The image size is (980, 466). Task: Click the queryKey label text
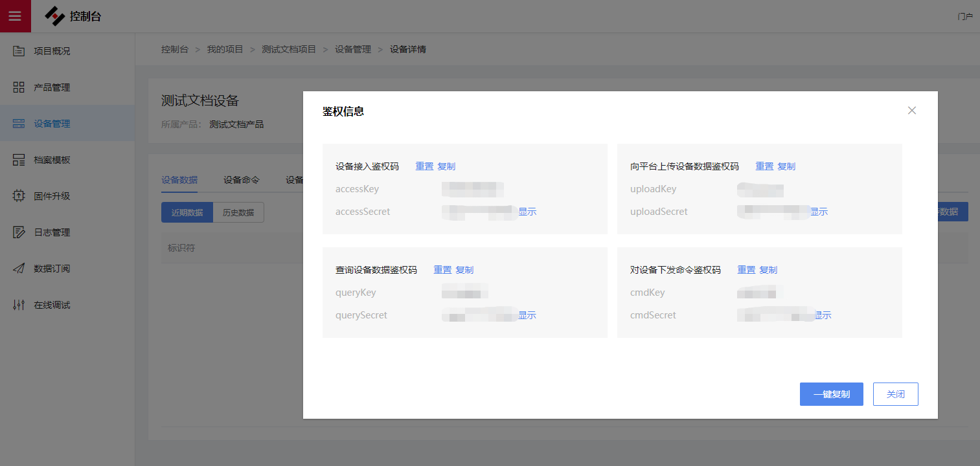point(356,293)
